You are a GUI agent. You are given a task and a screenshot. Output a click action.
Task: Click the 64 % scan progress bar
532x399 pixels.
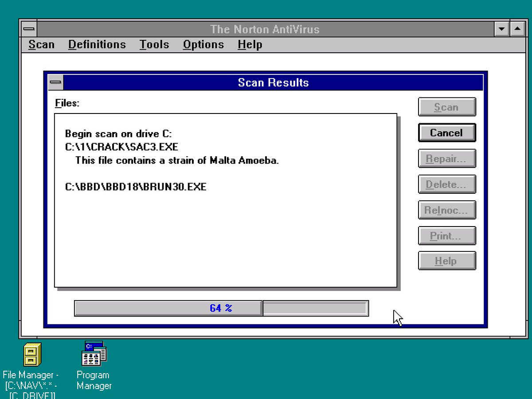[x=221, y=308]
